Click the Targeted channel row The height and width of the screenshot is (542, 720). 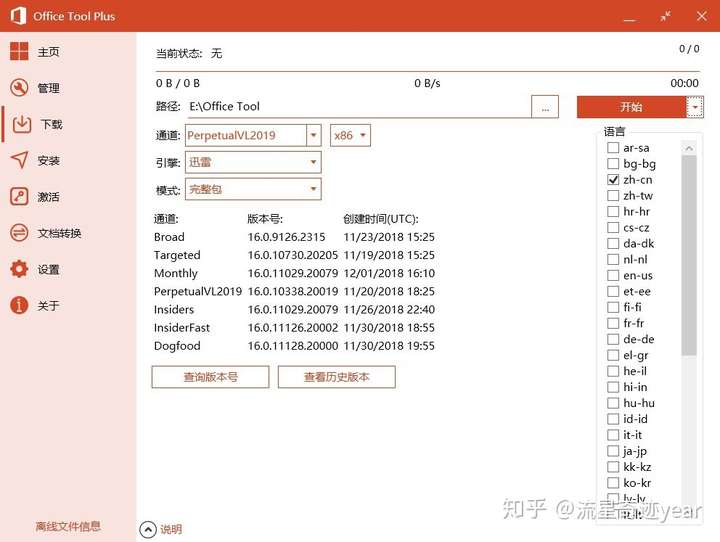[294, 255]
